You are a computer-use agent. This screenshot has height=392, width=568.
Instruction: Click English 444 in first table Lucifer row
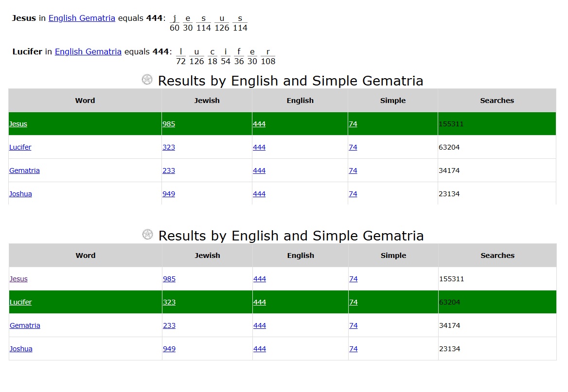pos(259,147)
